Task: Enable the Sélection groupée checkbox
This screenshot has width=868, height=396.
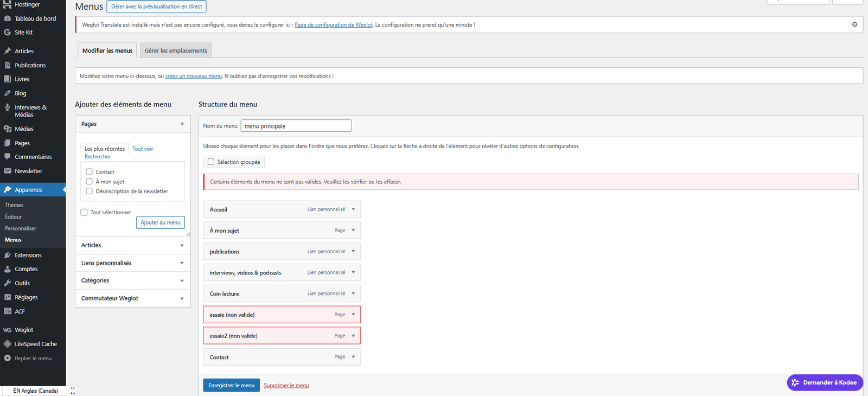Action: point(211,162)
